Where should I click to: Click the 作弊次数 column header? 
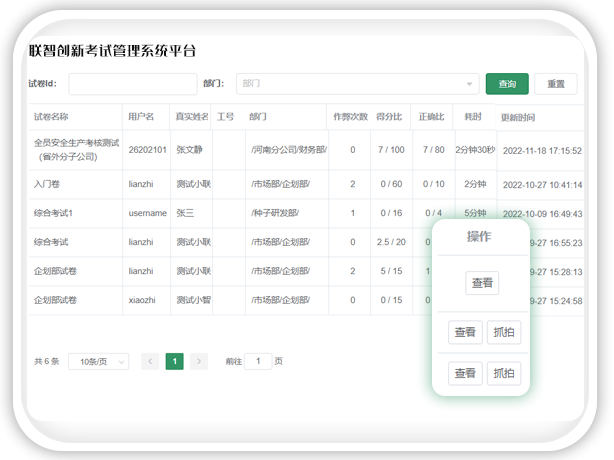click(x=351, y=117)
